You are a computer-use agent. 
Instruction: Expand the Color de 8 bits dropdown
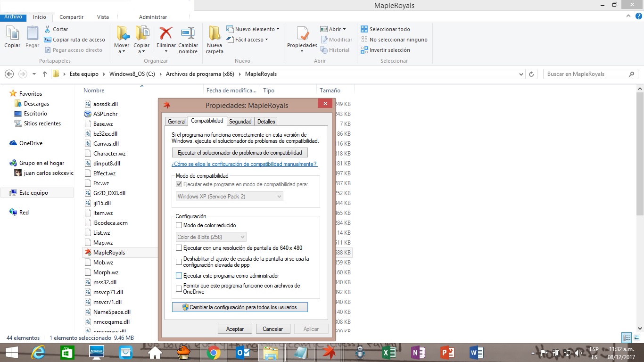[211, 237]
